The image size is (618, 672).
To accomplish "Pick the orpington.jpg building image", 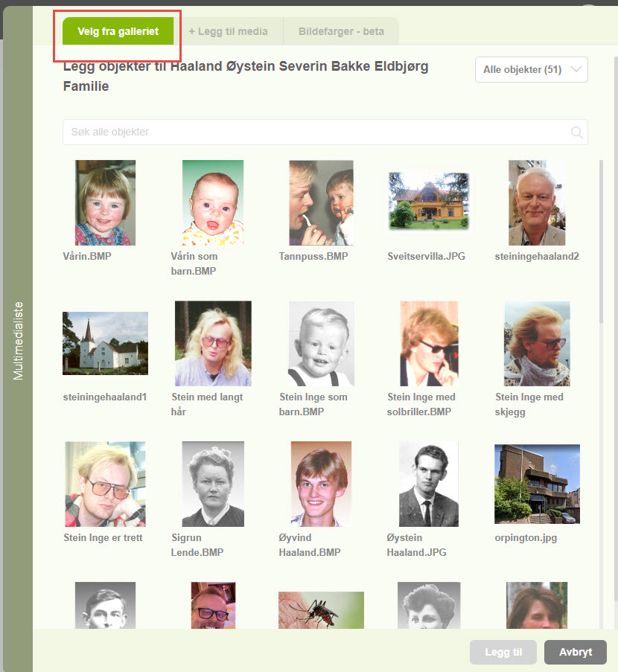I will pyautogui.click(x=537, y=484).
